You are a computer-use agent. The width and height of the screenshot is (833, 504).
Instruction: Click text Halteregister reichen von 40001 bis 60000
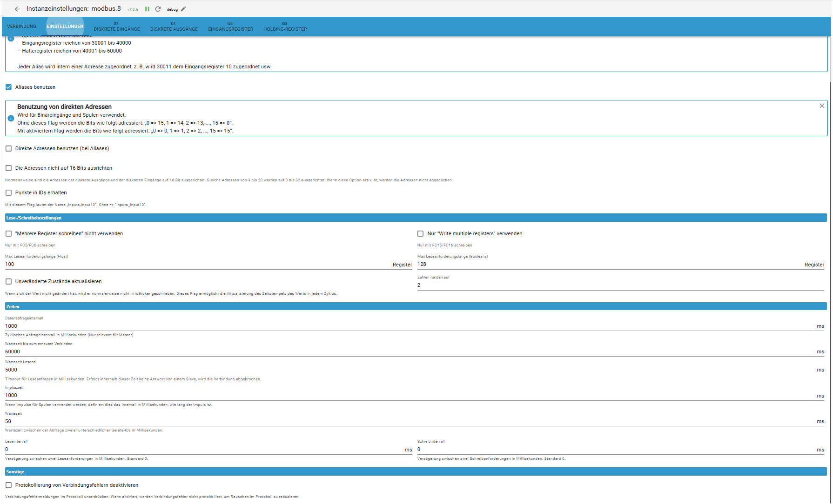[x=70, y=51]
